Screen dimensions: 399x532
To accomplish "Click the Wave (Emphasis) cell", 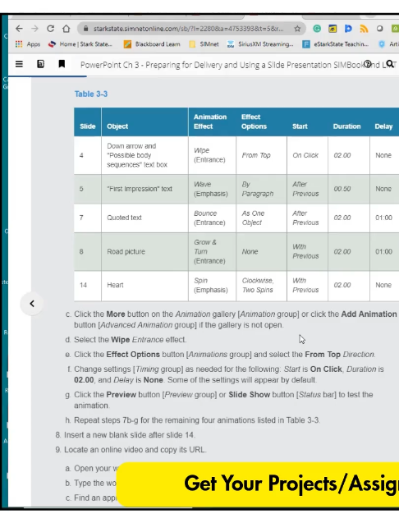I will (x=211, y=189).
